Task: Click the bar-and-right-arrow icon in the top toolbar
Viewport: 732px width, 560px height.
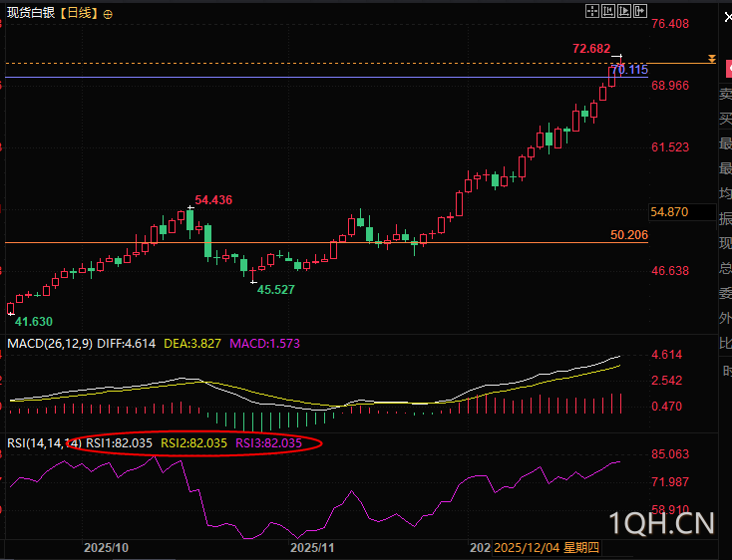Action: (x=639, y=11)
